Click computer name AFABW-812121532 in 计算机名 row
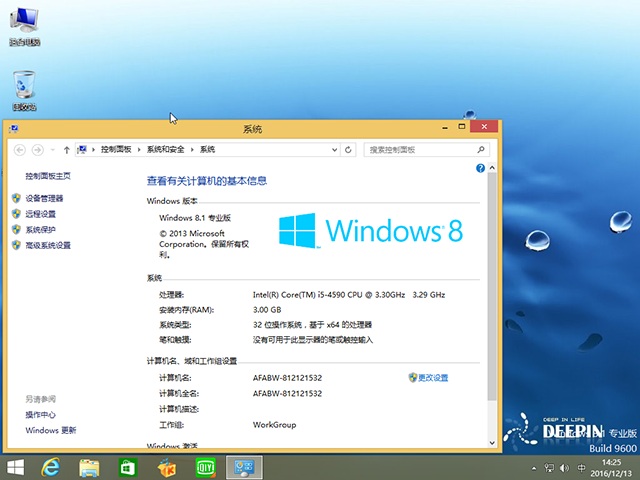Viewport: 640px width, 480px height. point(287,378)
